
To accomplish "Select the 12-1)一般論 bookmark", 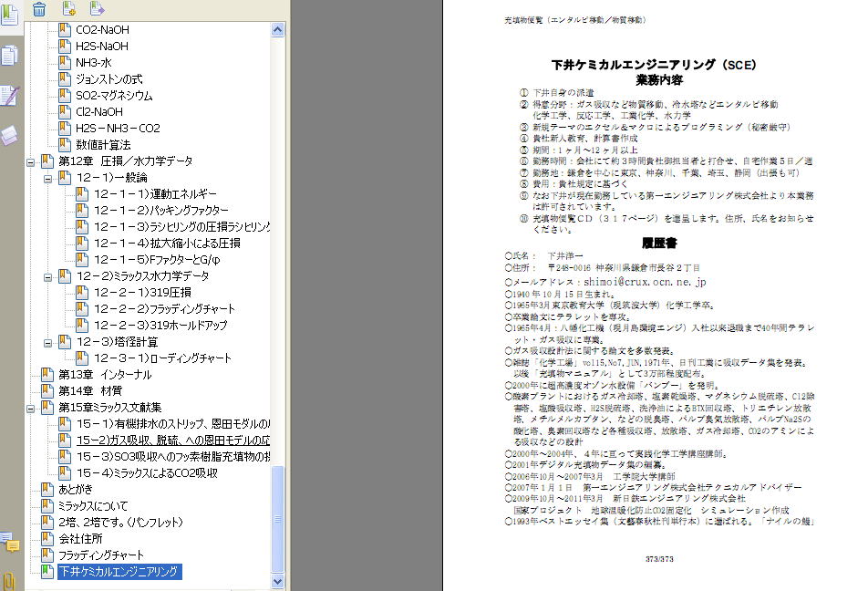I will [112, 178].
